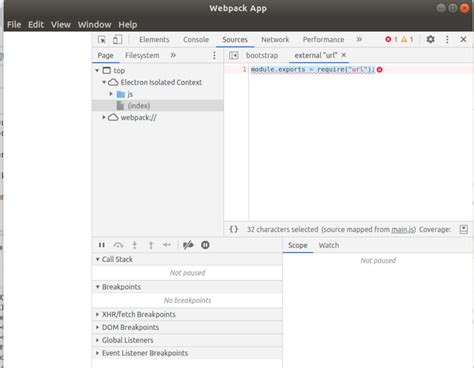Select the Sources tab
Image resolution: width=474 pixels, height=368 pixels.
point(235,39)
